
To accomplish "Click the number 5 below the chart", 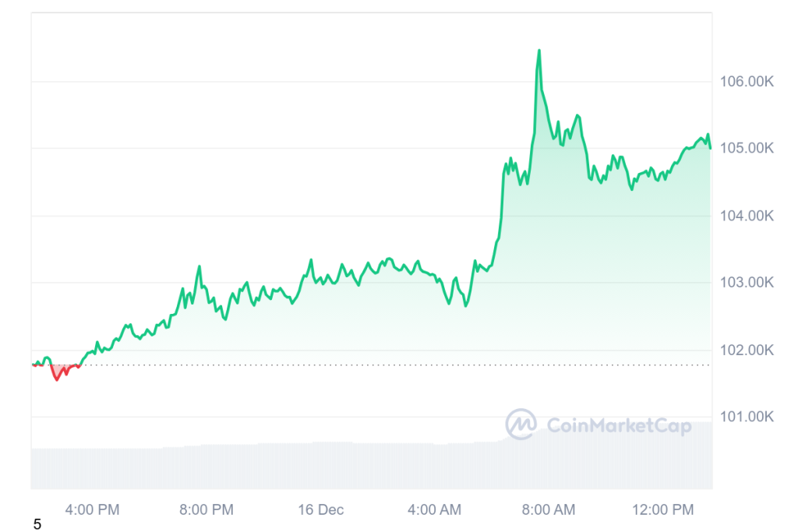I will click(37, 525).
